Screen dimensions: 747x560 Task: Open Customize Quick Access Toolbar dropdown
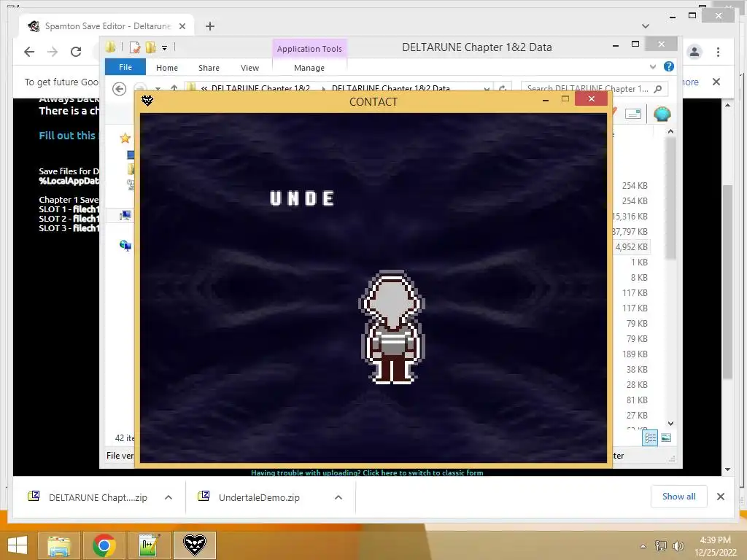pyautogui.click(x=164, y=47)
